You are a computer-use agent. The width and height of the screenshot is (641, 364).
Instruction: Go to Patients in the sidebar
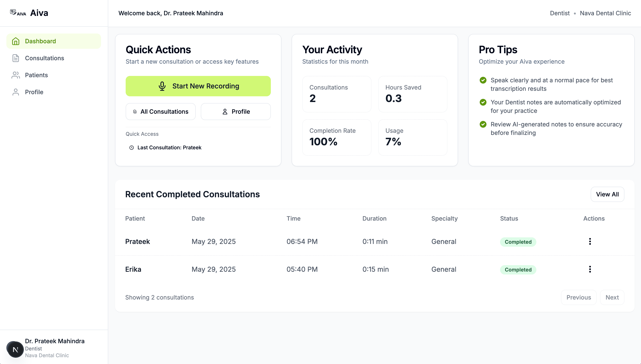point(36,75)
